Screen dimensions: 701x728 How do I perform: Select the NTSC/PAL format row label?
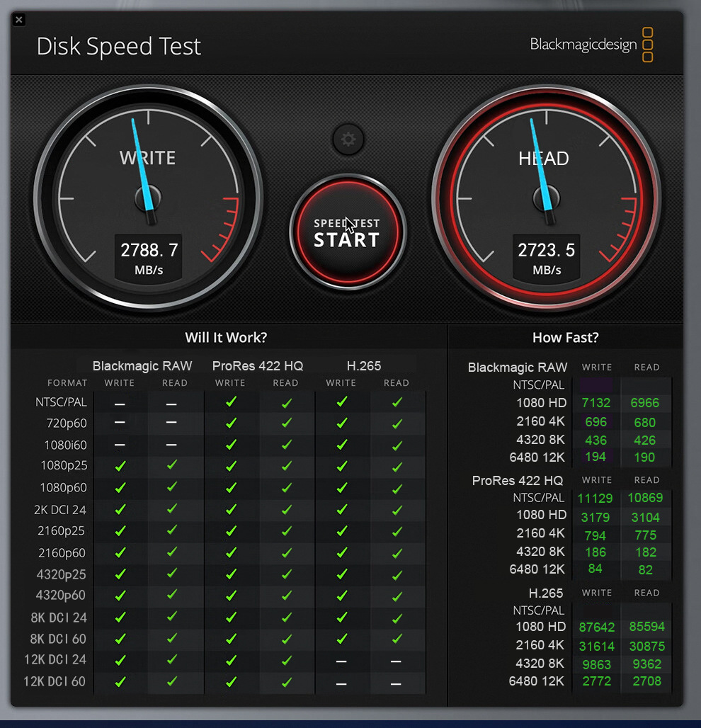point(62,402)
